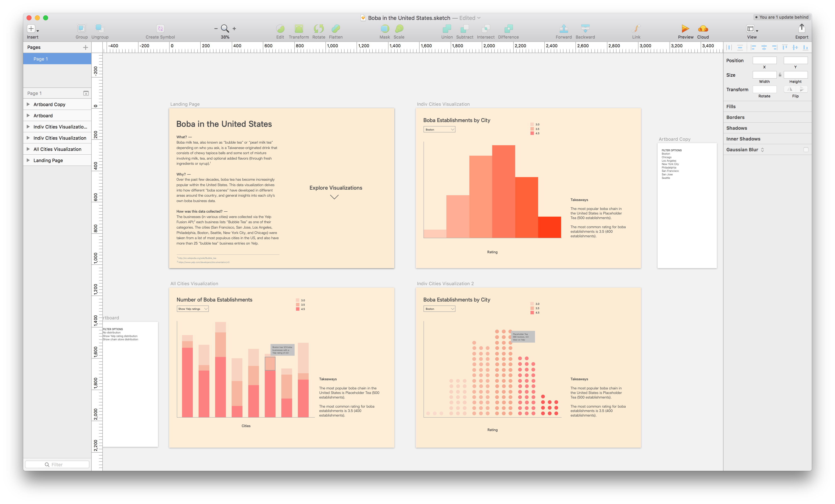Toggle the Gaussian Blur checkbox

tap(806, 150)
